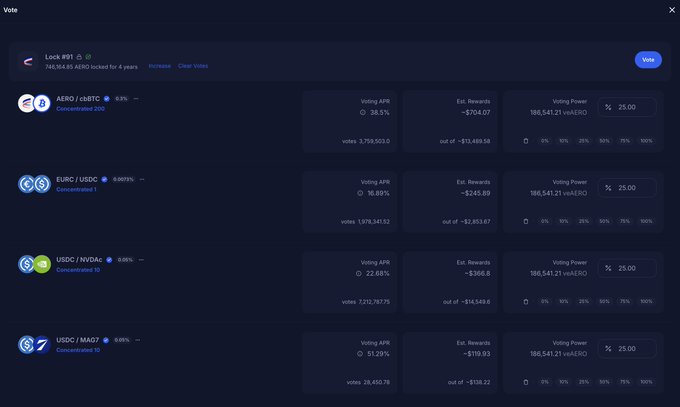
Task: Open the Concentrated 200 pool link
Action: click(80, 109)
